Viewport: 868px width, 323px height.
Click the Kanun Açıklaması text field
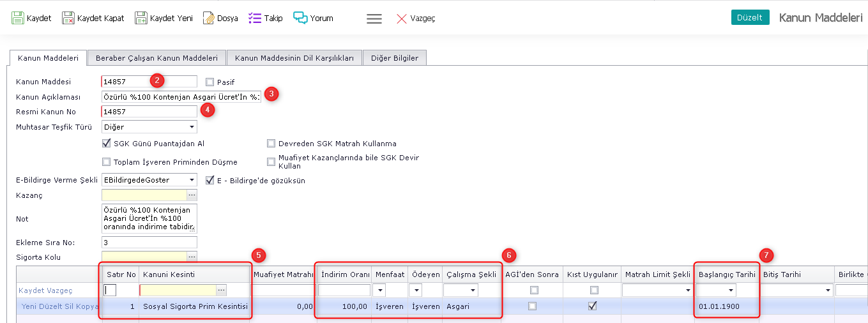181,97
